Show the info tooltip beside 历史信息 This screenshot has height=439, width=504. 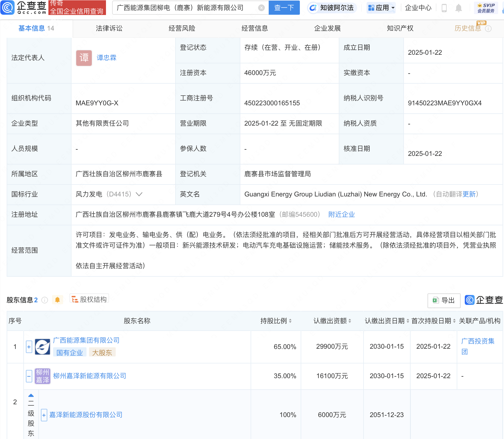[x=488, y=29]
